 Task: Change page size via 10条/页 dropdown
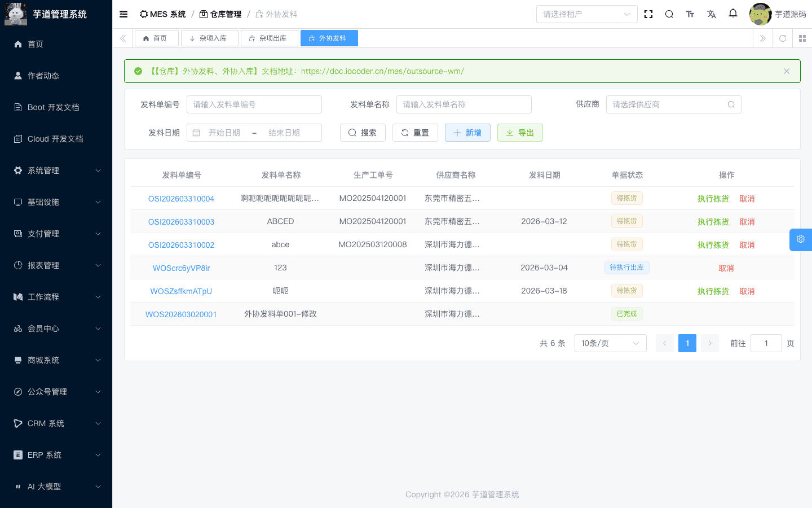[x=610, y=343]
